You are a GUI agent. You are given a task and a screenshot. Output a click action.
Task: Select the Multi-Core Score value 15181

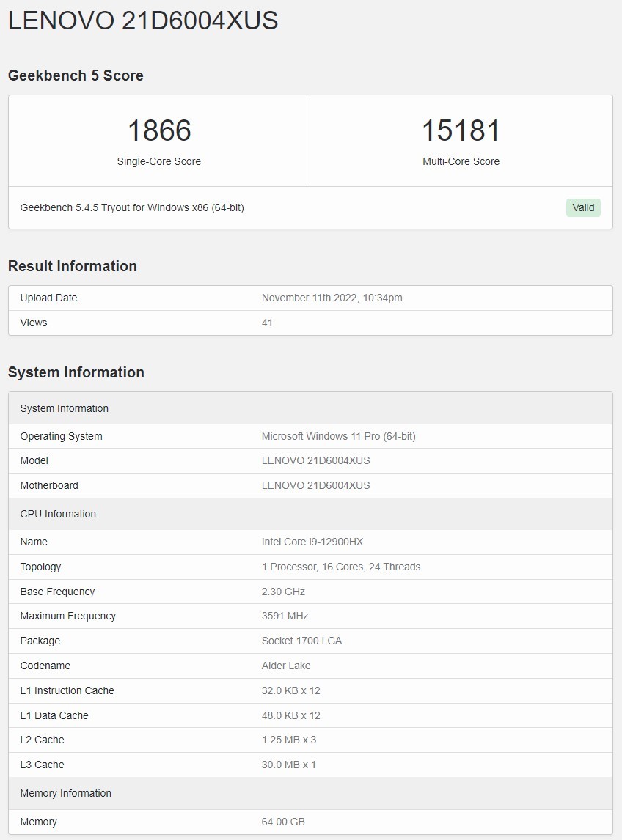tap(461, 130)
